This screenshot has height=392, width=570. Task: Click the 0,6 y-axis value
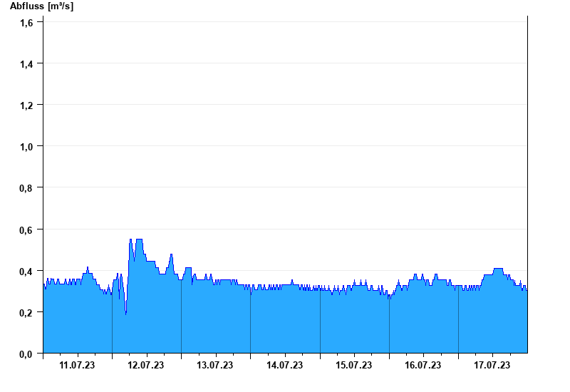[x=26, y=230]
